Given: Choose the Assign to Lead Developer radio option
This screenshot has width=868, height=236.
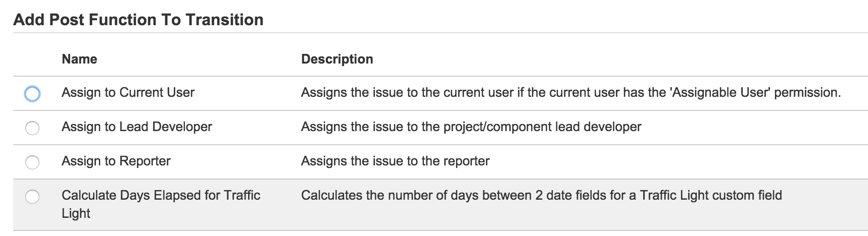Looking at the screenshot, I should (x=32, y=128).
